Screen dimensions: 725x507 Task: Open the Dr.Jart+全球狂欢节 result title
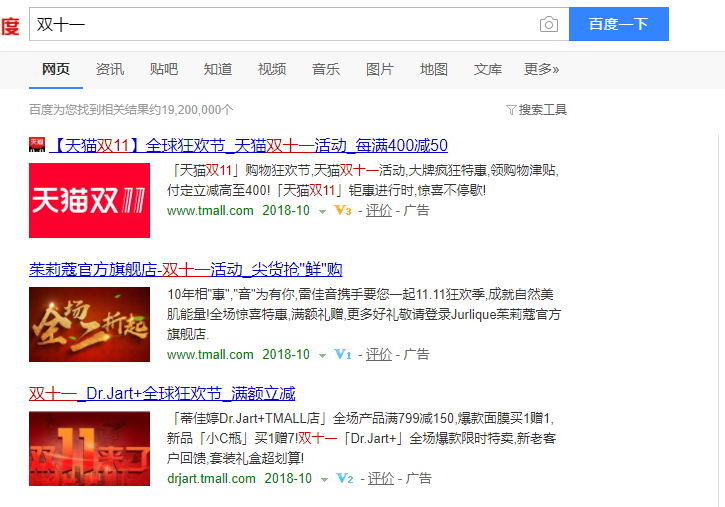[x=162, y=393]
